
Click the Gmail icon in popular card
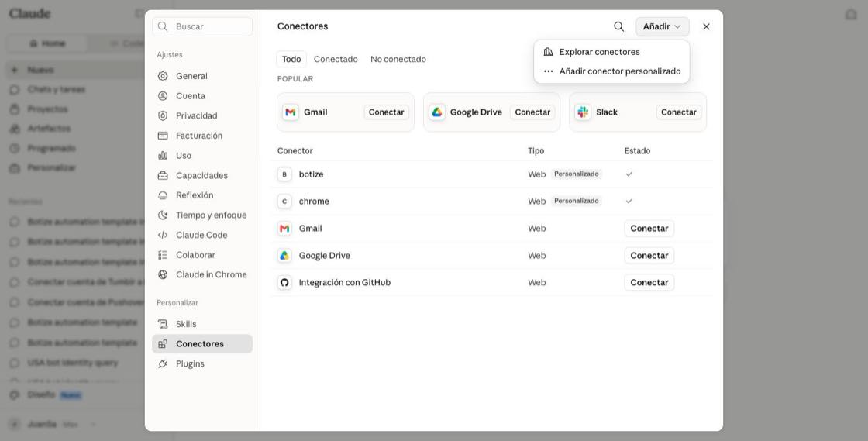(x=290, y=112)
